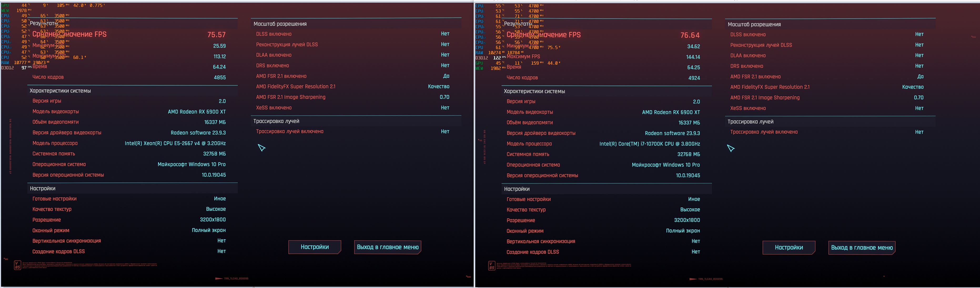
Task: Click the V 85 badge icon in left panel
Action: pos(17,265)
